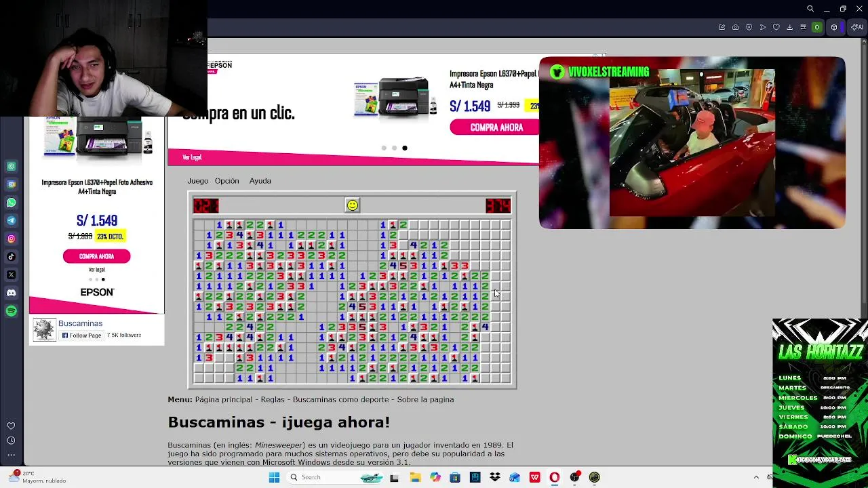Click the Reglas link
The height and width of the screenshot is (488, 868).
tap(273, 399)
